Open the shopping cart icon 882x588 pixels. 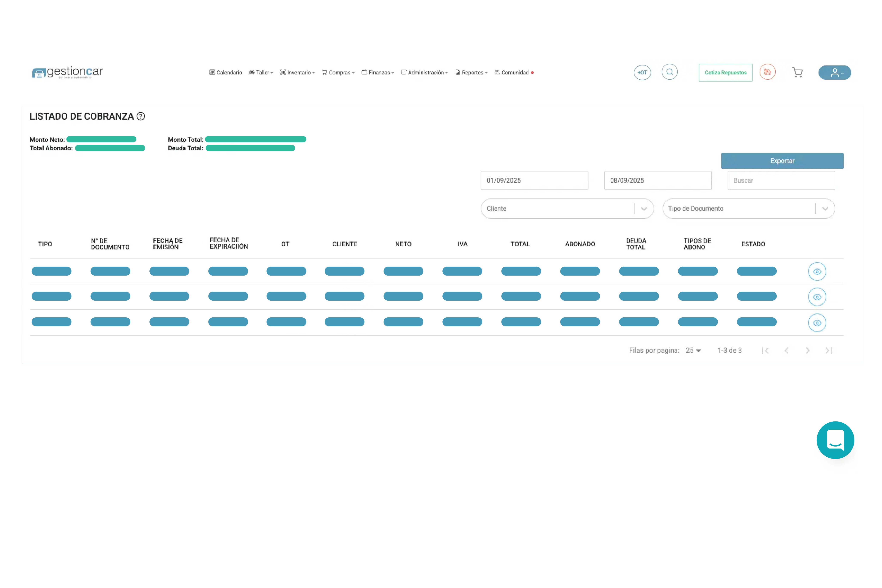[797, 72]
